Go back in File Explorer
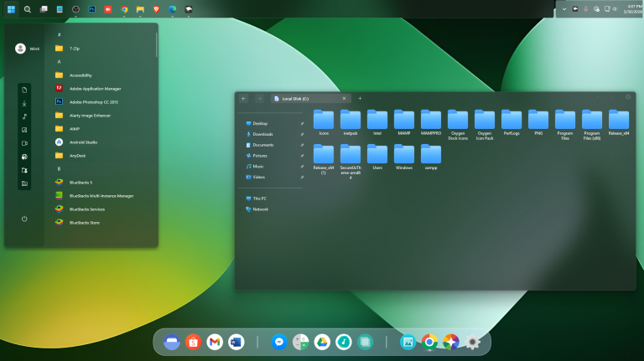The height and width of the screenshot is (361, 644). pos(244,99)
